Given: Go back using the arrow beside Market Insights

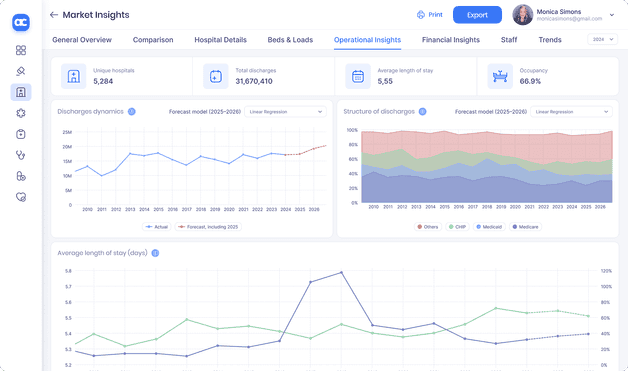Looking at the screenshot, I should [54, 15].
